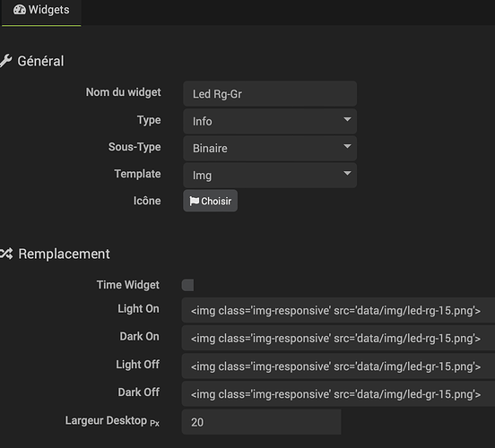Click the Template label
Screen dimensions: 495x448
pyautogui.click(x=137, y=174)
